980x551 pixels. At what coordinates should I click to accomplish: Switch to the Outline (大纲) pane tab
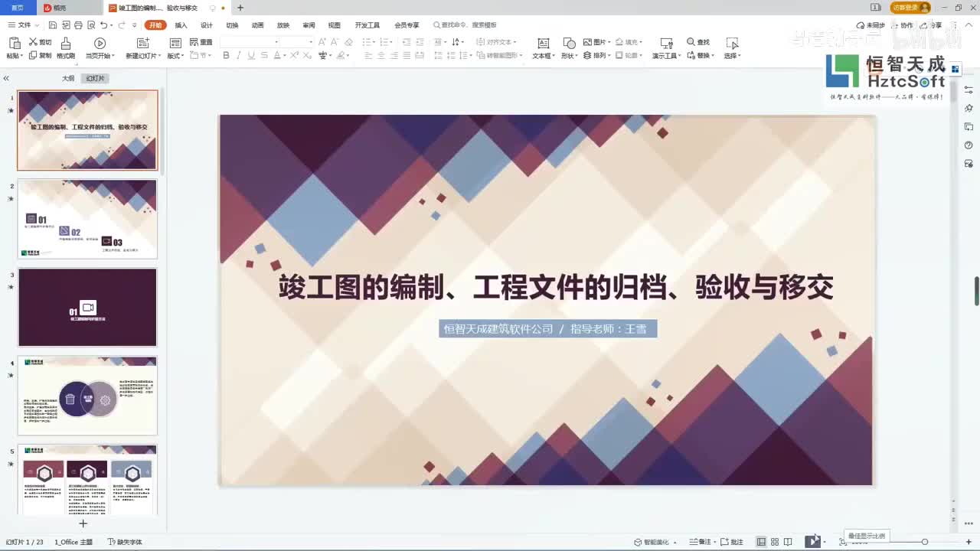tap(68, 78)
